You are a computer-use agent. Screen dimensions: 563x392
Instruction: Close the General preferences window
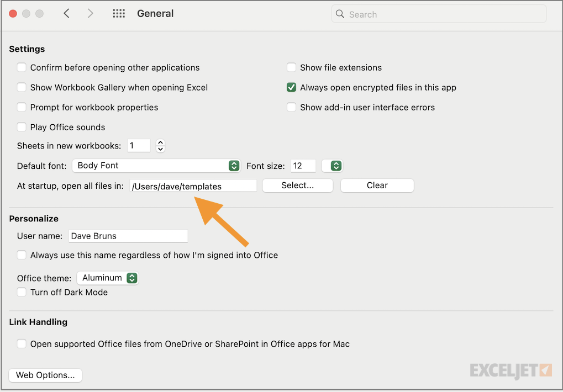(x=13, y=14)
